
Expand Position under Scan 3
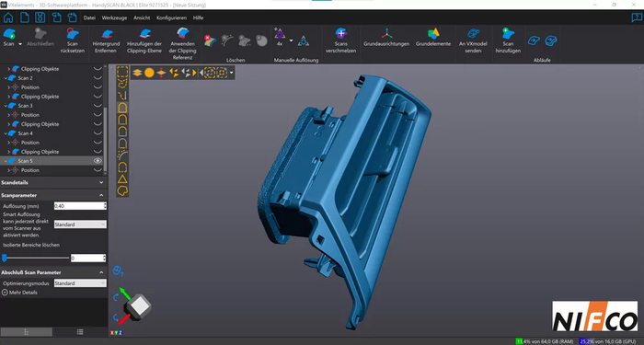click(9, 115)
